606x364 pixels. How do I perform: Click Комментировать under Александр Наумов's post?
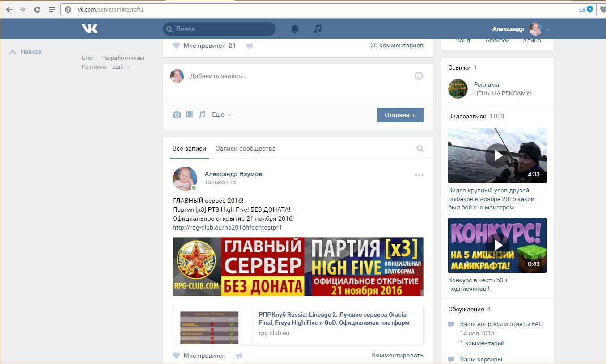pyautogui.click(x=398, y=355)
